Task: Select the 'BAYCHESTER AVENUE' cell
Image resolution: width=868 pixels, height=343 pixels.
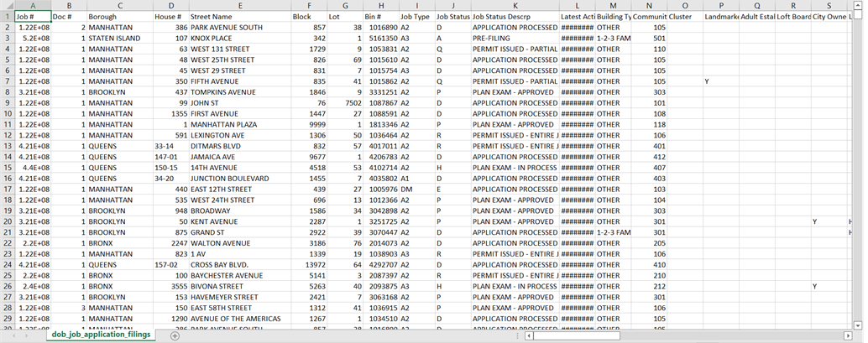Action: (240, 276)
